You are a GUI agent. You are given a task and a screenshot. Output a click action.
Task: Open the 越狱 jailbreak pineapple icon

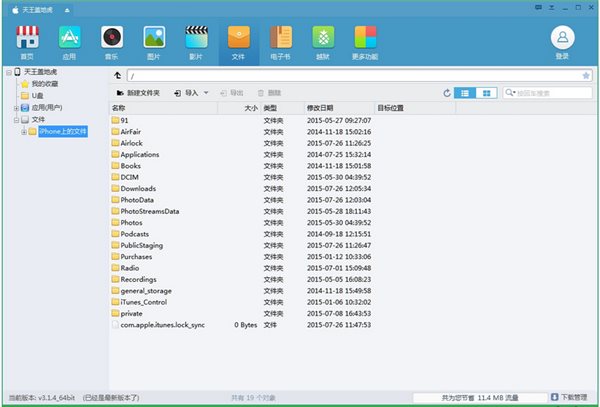click(x=324, y=38)
